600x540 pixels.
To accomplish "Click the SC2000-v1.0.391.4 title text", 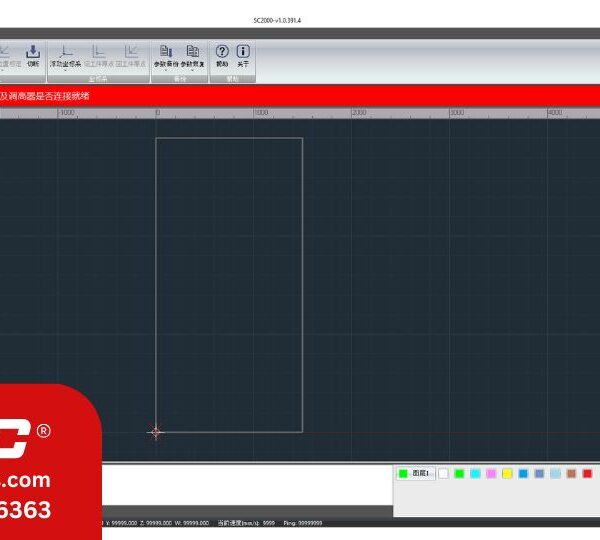I will [x=277, y=20].
